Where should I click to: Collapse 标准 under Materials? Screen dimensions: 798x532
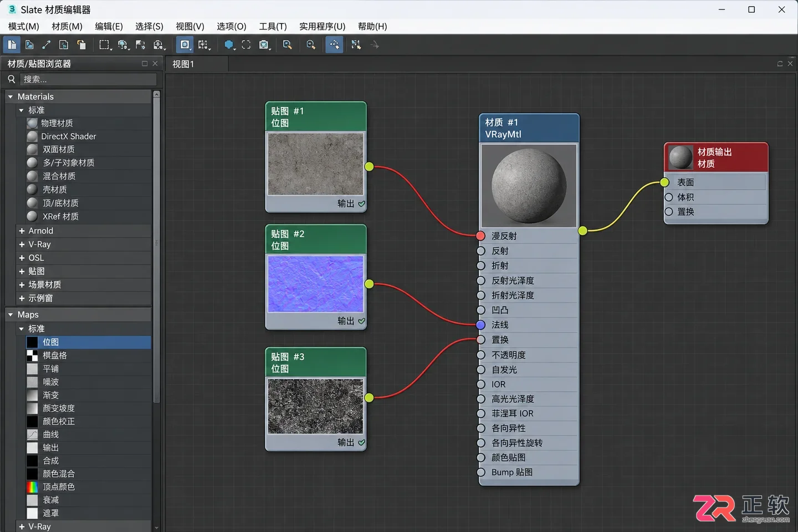pyautogui.click(x=22, y=110)
